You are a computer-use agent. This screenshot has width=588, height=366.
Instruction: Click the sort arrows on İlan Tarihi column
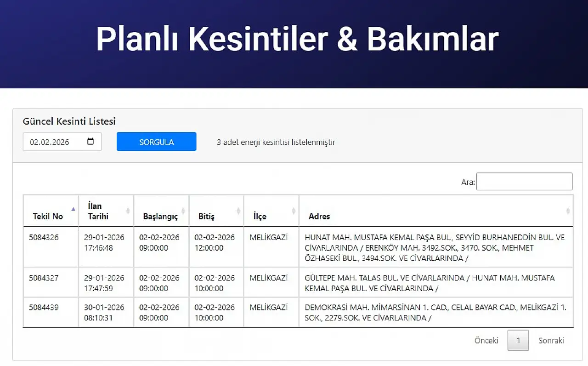[128, 211]
